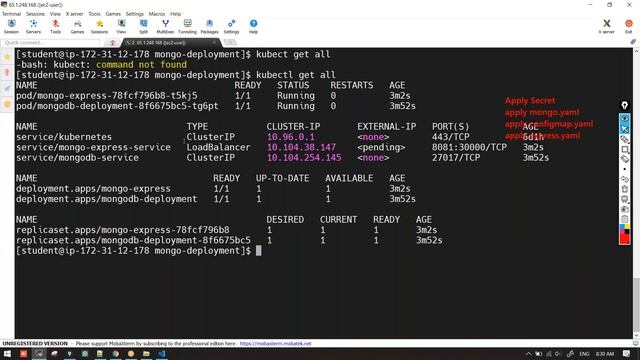Screen dimensions: 640x360
Task: Click the yellow star sidebar icon
Action: coord(7,57)
